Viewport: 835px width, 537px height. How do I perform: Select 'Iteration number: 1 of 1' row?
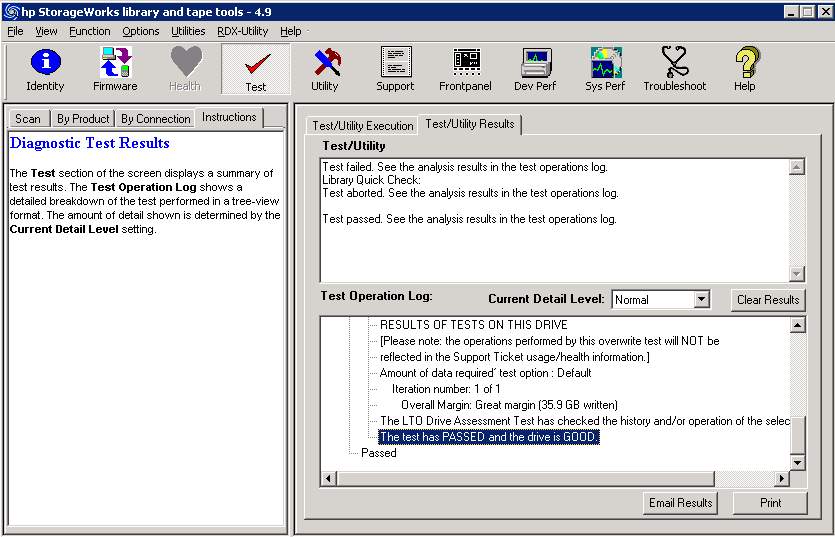pyautogui.click(x=446, y=389)
